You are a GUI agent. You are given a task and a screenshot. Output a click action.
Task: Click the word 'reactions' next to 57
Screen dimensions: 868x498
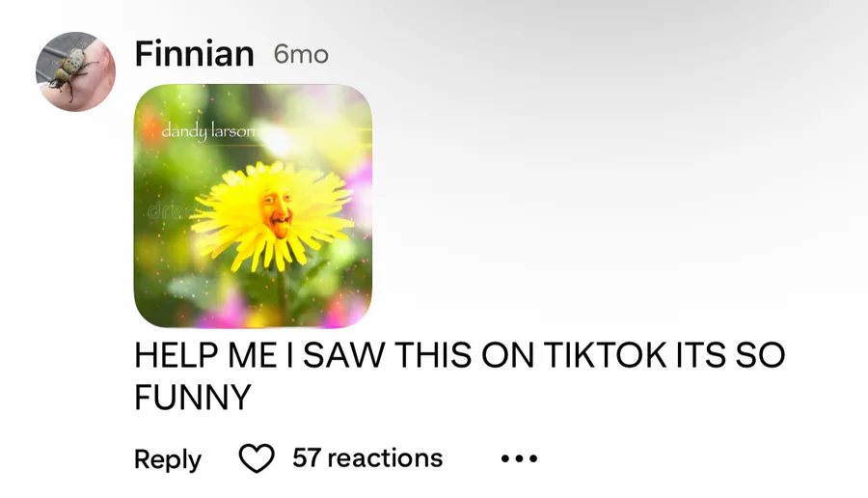(385, 458)
